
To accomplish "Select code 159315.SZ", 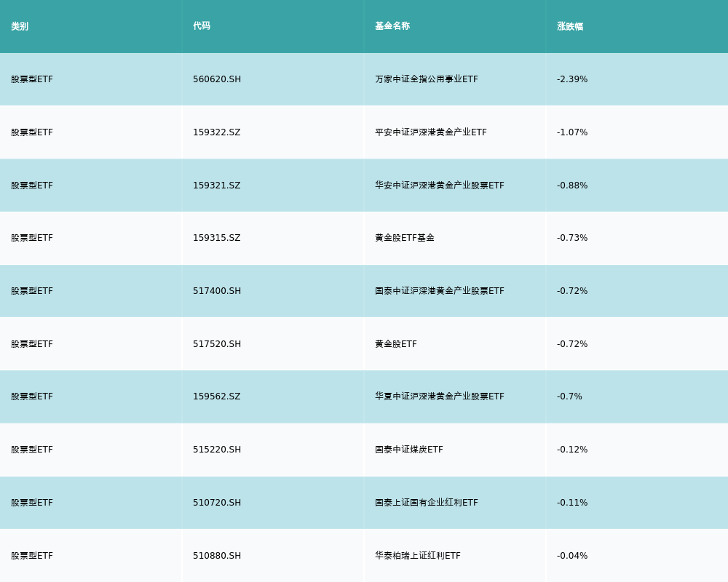I will point(217,238).
